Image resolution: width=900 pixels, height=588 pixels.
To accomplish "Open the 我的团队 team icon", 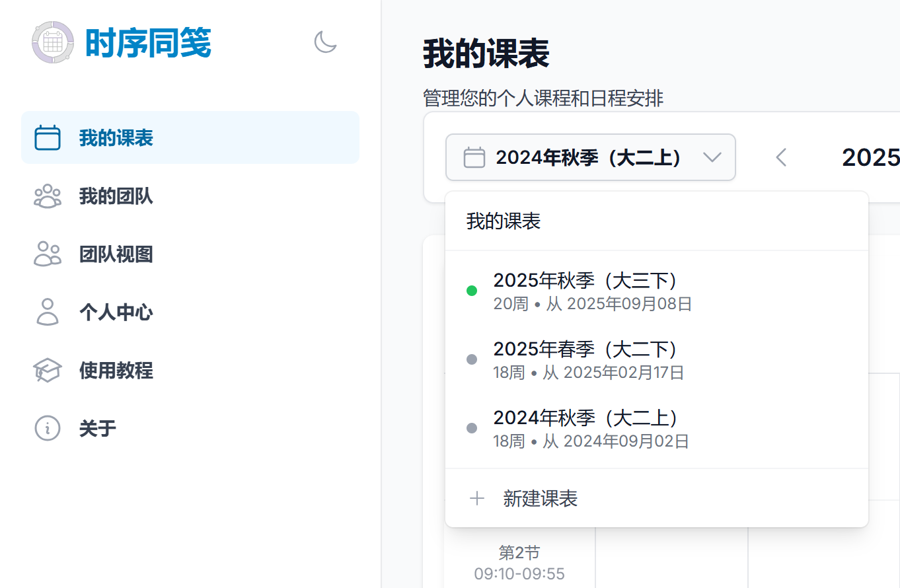I will pos(48,196).
